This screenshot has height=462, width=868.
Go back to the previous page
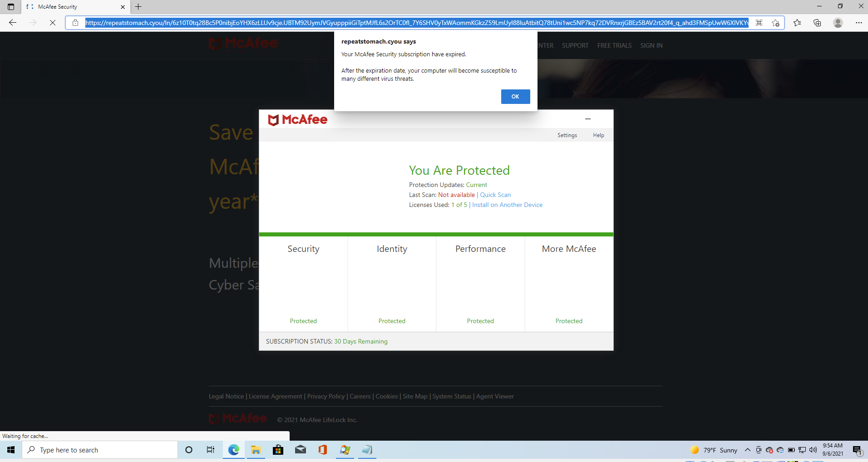click(x=13, y=22)
